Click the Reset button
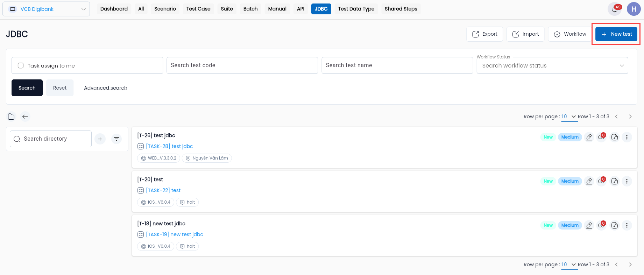The width and height of the screenshot is (644, 275). coord(60,88)
